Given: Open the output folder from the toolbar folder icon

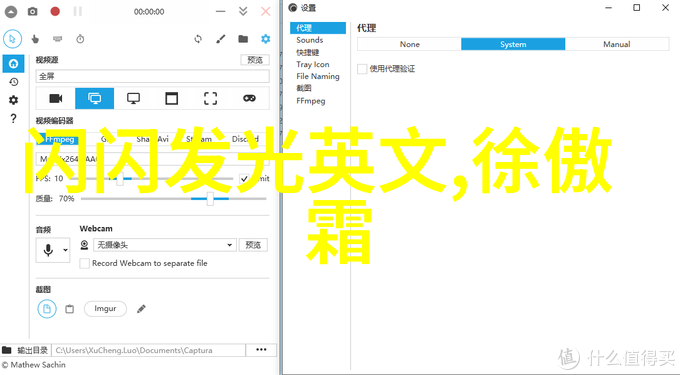Looking at the screenshot, I should 243,39.
